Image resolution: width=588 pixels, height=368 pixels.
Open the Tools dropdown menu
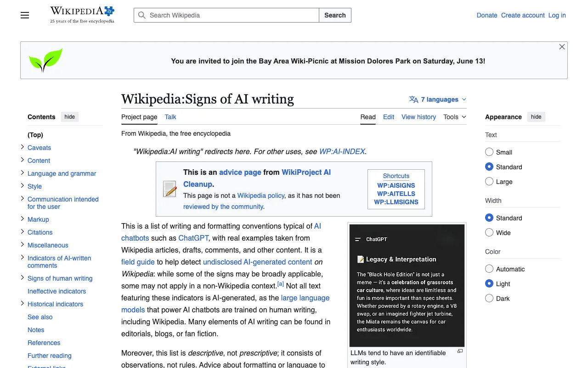pyautogui.click(x=455, y=117)
